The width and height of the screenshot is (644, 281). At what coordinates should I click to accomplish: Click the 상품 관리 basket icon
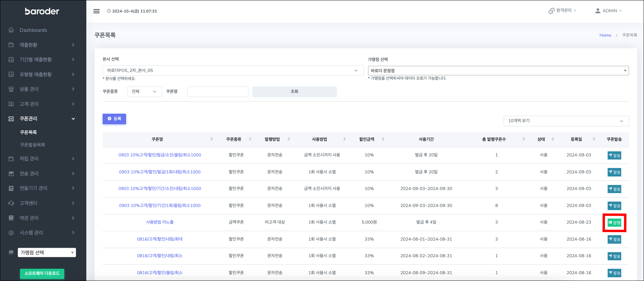(11, 89)
